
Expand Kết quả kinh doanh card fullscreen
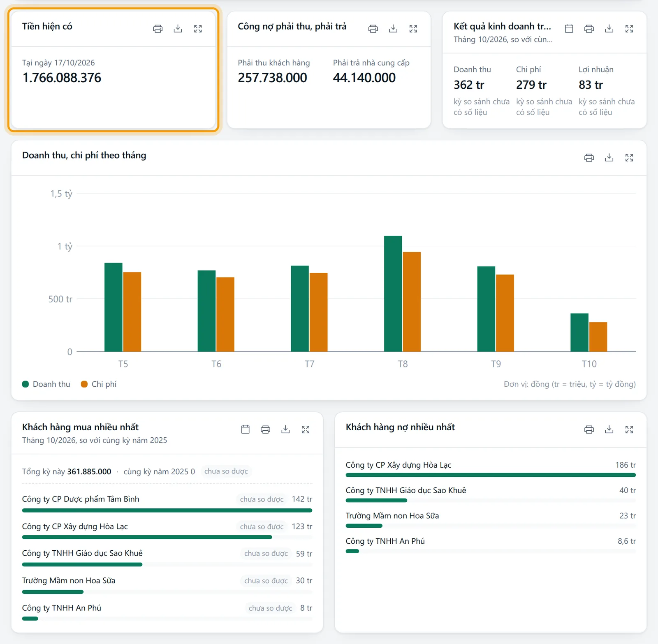[629, 29]
